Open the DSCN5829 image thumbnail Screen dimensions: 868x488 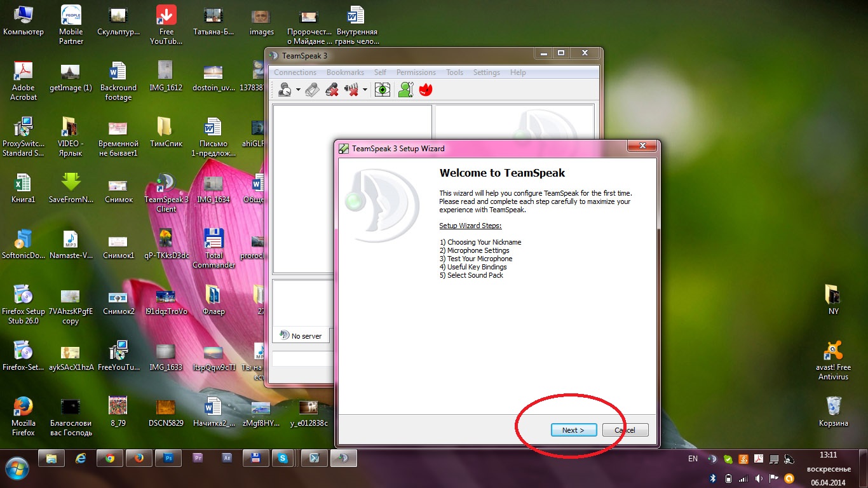tap(166, 411)
